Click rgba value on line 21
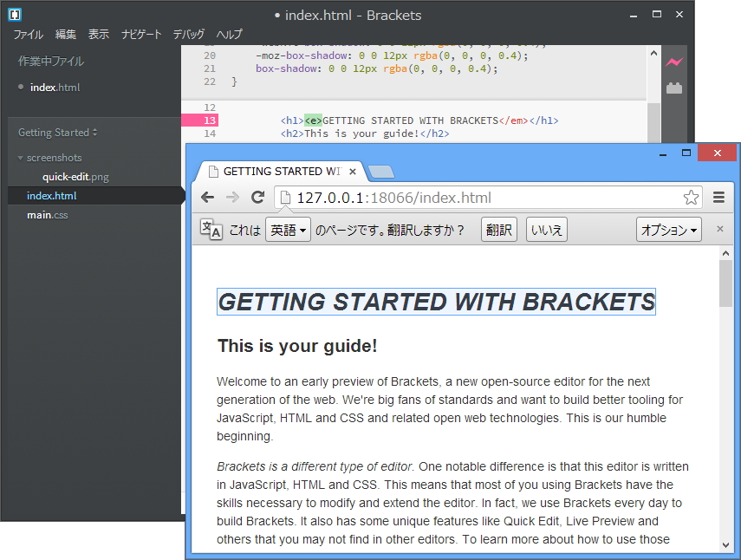This screenshot has width=741, height=560. tap(440, 68)
